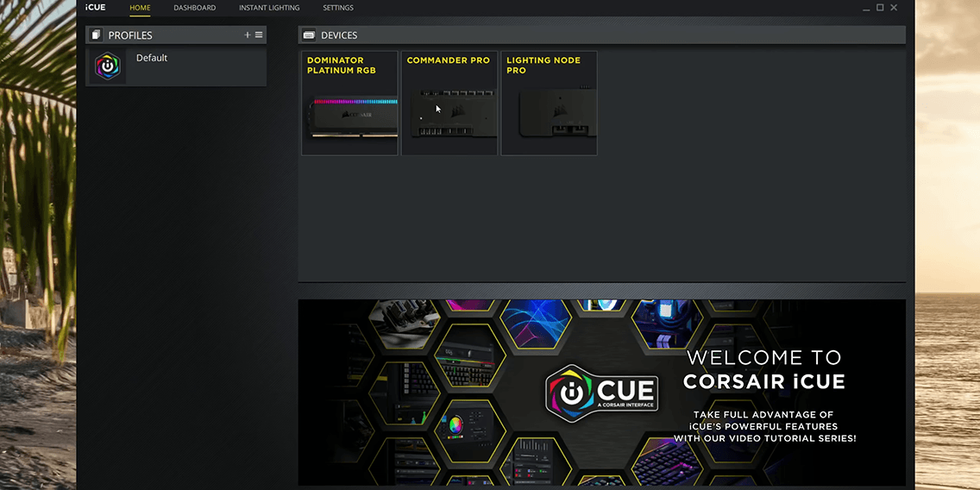Click the Devices header keyboard icon
Viewport: 980px width, 490px height.
coord(309,35)
